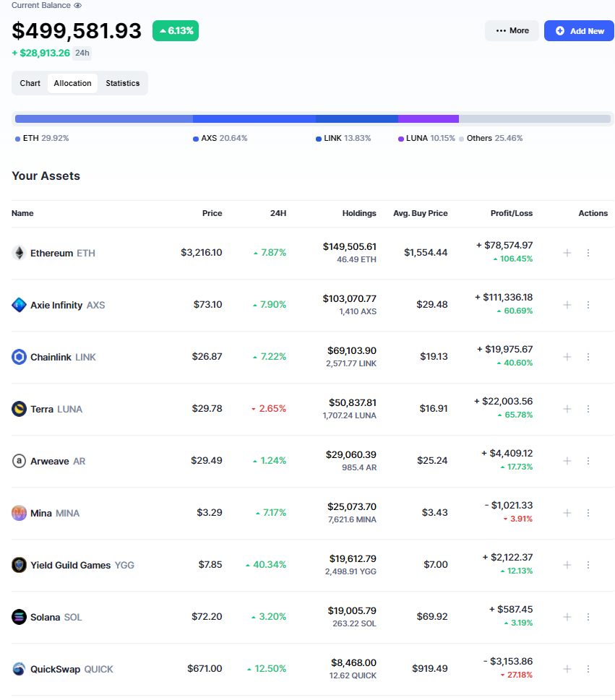The width and height of the screenshot is (615, 700).
Task: Switch to the Statistics tab
Action: pos(122,83)
